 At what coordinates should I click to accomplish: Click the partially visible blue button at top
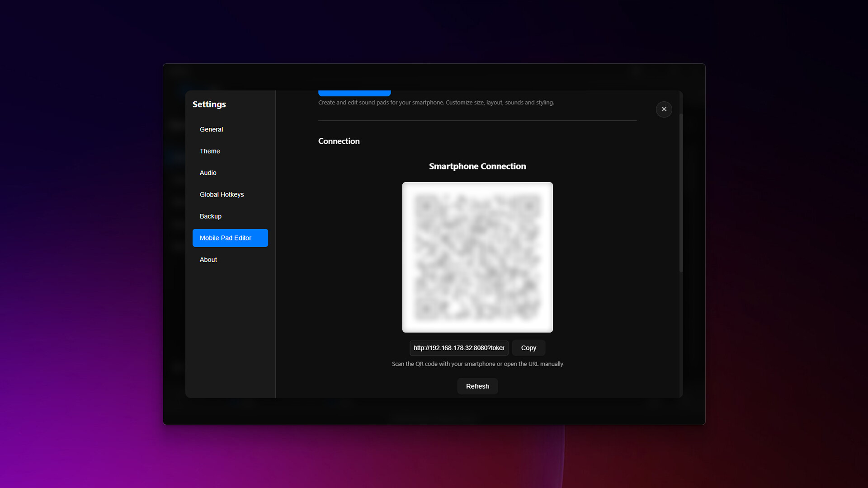354,93
